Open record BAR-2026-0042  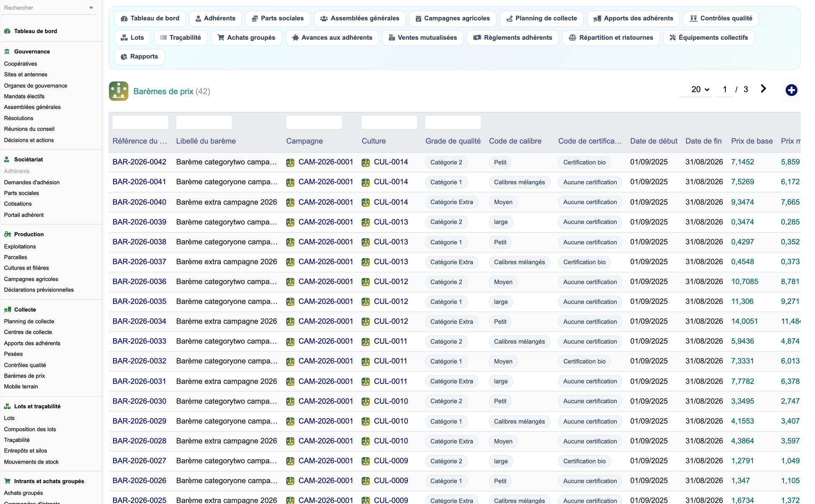139,162
